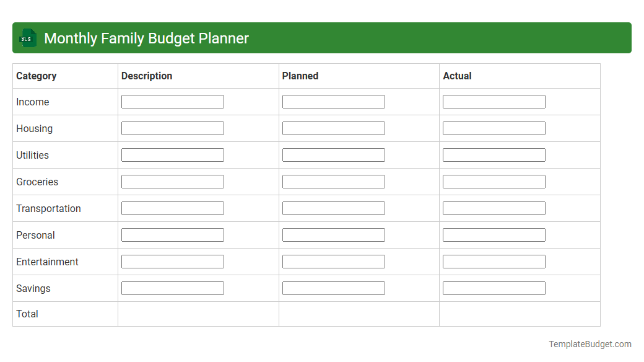
Task: Click the Personal planned amount field
Action: click(333, 234)
